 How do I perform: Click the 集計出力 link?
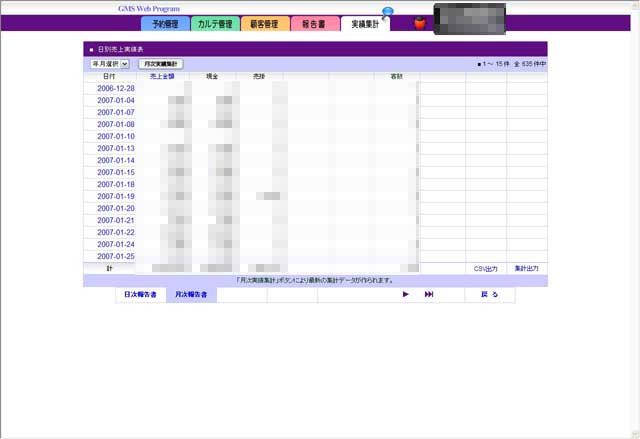click(526, 269)
